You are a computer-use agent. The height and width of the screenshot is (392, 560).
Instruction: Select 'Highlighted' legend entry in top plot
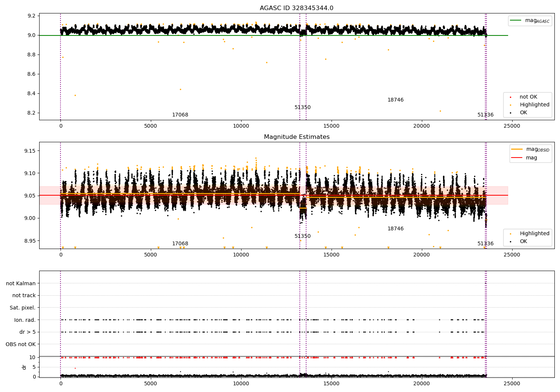pos(534,105)
